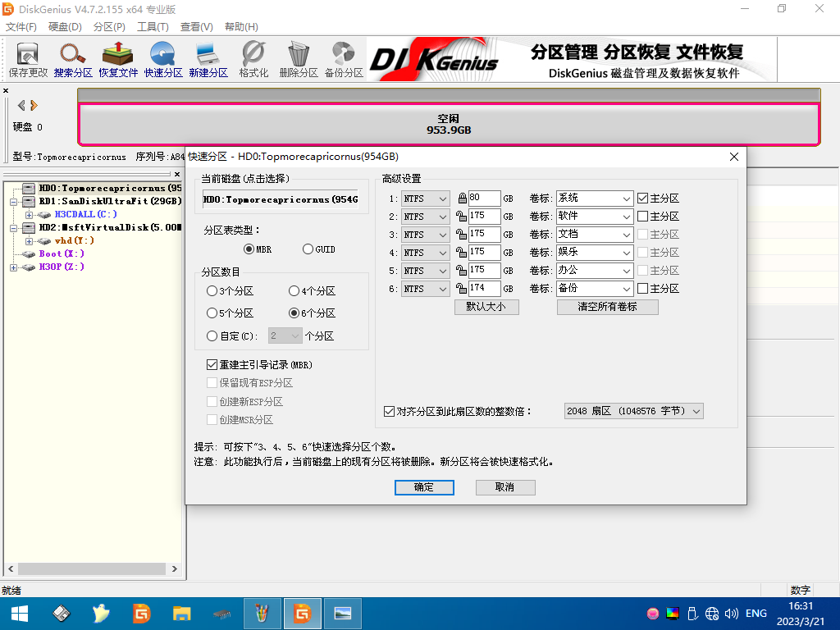This screenshot has width=840, height=630.
Task: Open the 软件 volume label dropdown
Action: click(626, 217)
